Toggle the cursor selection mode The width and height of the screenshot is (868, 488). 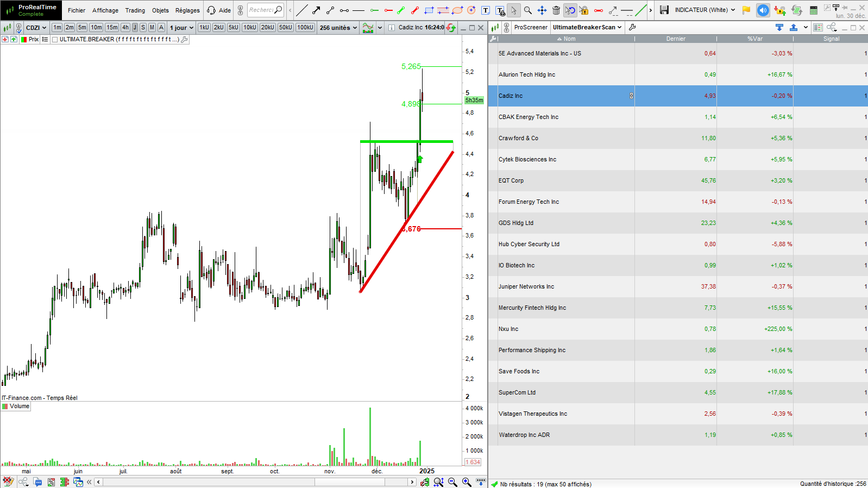coord(513,10)
